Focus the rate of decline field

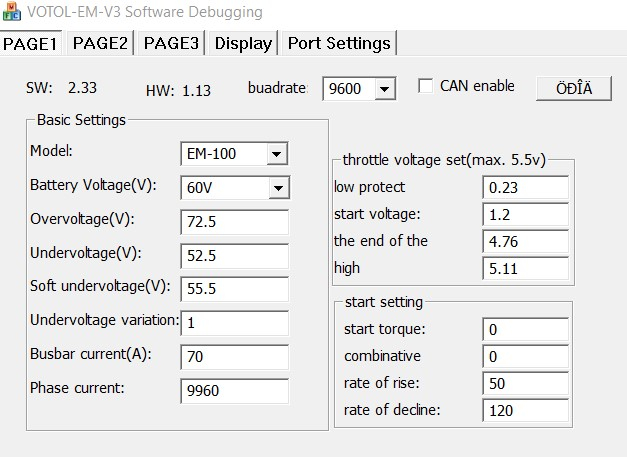(x=524, y=410)
